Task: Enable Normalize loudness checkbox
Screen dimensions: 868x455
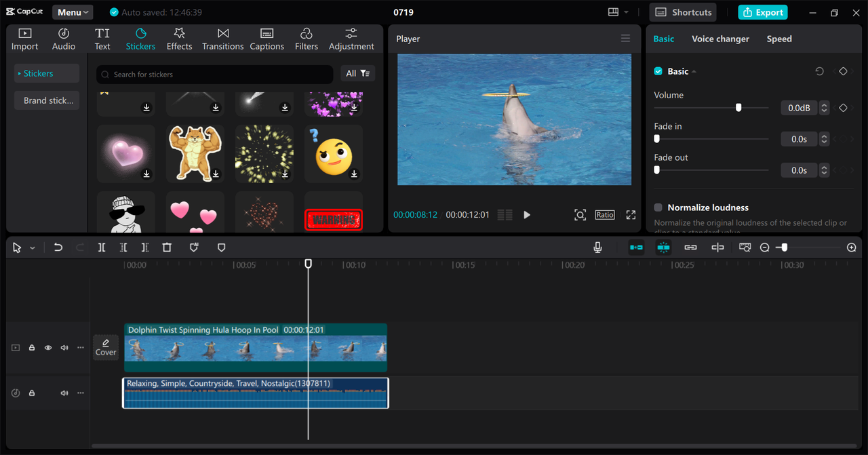Action: [x=658, y=207]
